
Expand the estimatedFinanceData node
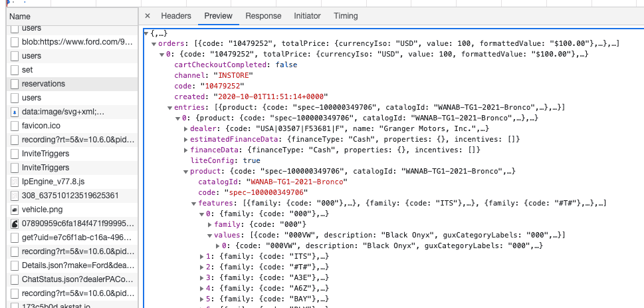(185, 140)
